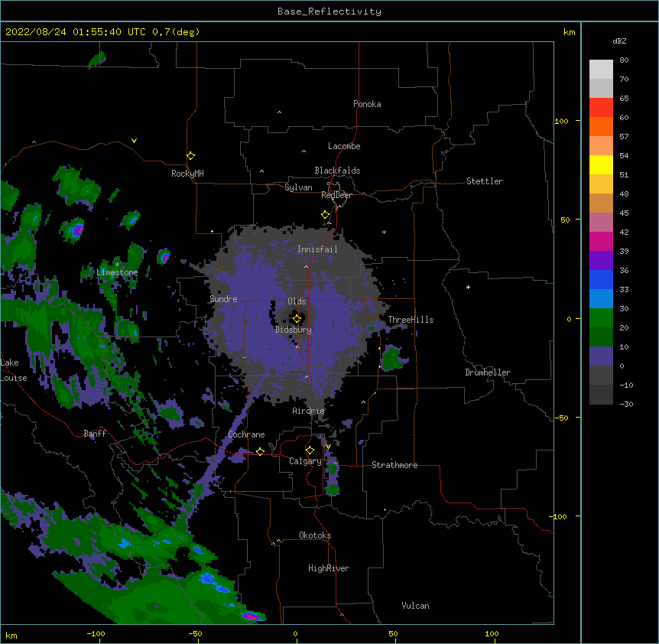Click the Airdrie city label
Viewport: 659px width, 644px height.
(x=309, y=411)
